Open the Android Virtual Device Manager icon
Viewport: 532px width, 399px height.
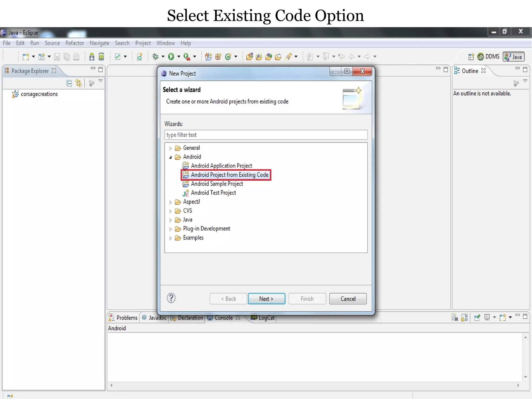102,57
